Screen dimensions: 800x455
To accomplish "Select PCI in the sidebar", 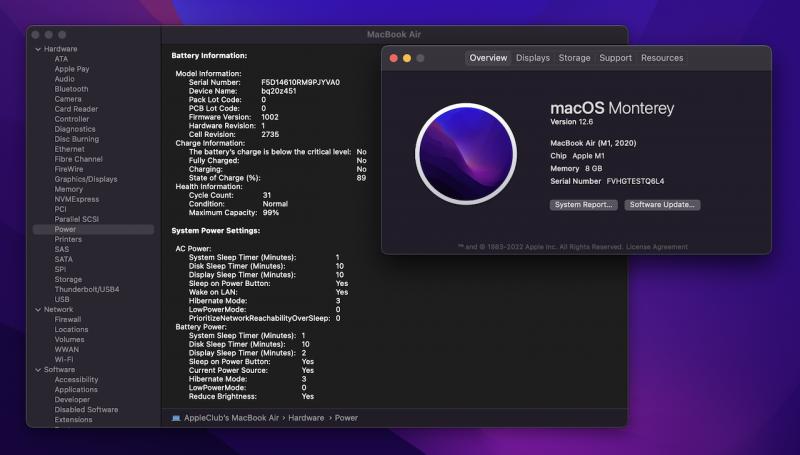I will pyautogui.click(x=60, y=209).
